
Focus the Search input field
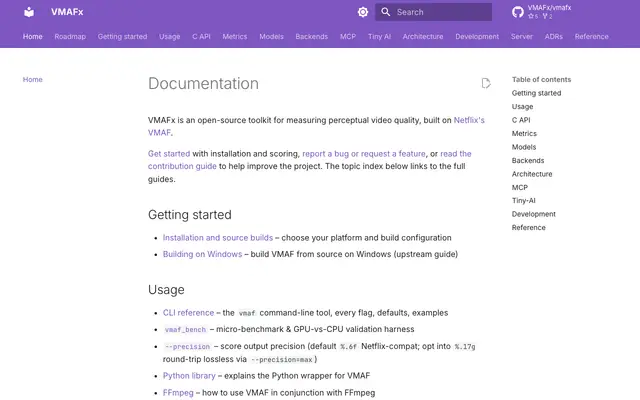click(433, 12)
